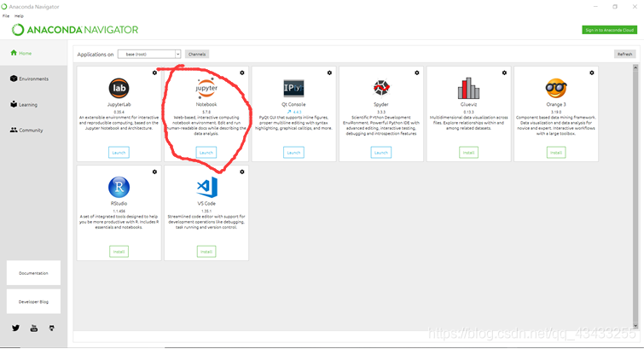
Task: Install Orange 3
Action: [x=556, y=153]
